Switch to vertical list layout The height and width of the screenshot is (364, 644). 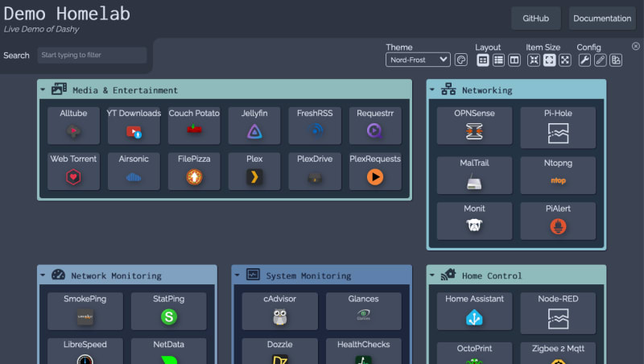(498, 60)
